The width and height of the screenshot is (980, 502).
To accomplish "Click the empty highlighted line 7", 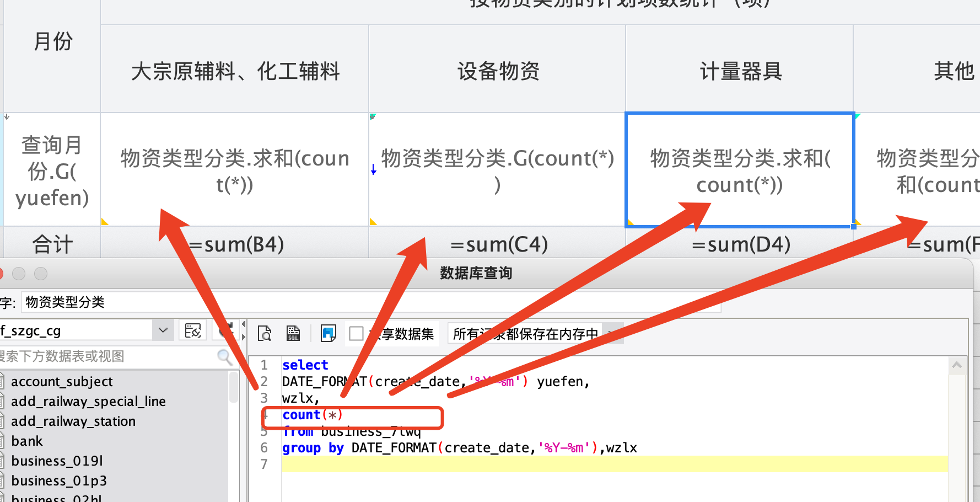I will point(615,464).
